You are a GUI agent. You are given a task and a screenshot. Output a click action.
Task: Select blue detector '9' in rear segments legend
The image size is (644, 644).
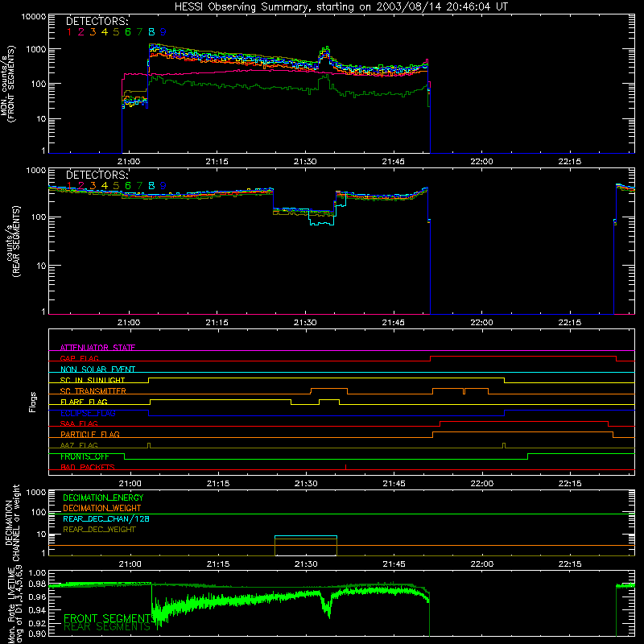pos(163,186)
